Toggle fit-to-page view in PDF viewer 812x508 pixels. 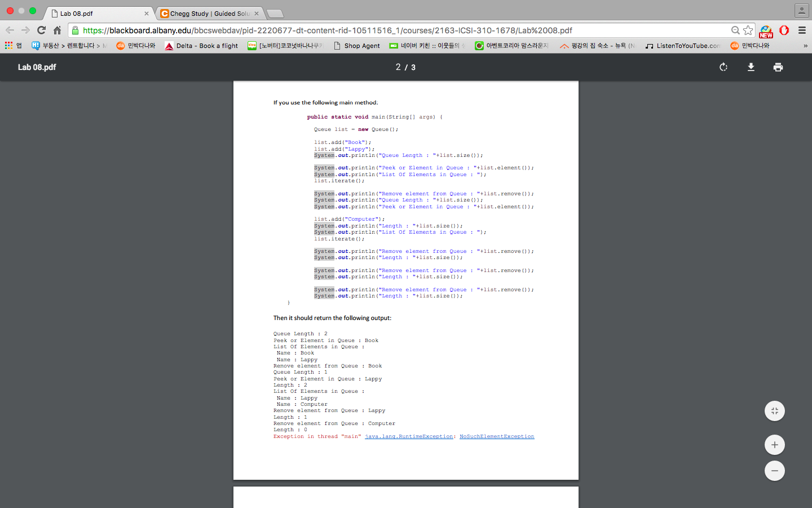click(774, 411)
